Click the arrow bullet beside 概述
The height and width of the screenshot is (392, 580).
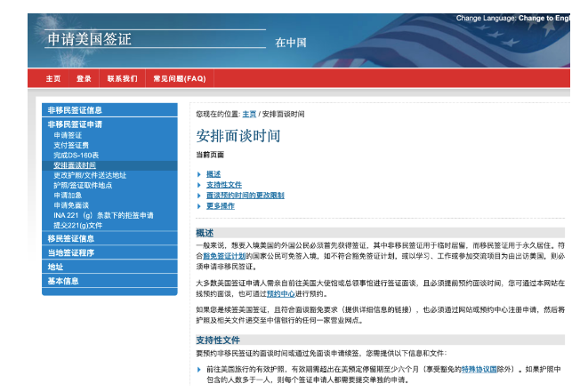point(199,174)
